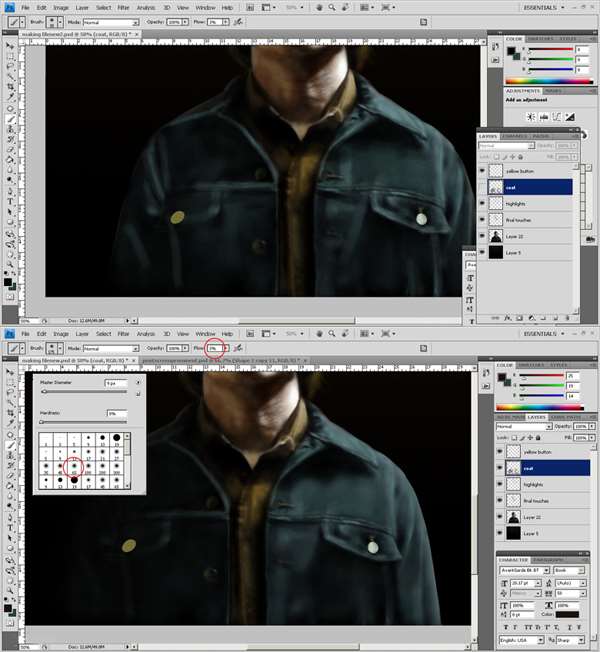This screenshot has width=600, height=652.
Task: Open the Opacity arrow in top options bar
Action: tap(185, 22)
